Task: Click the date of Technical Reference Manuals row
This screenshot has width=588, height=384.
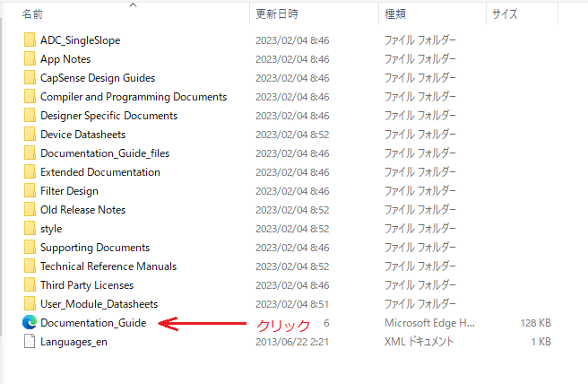Action: coord(292,266)
